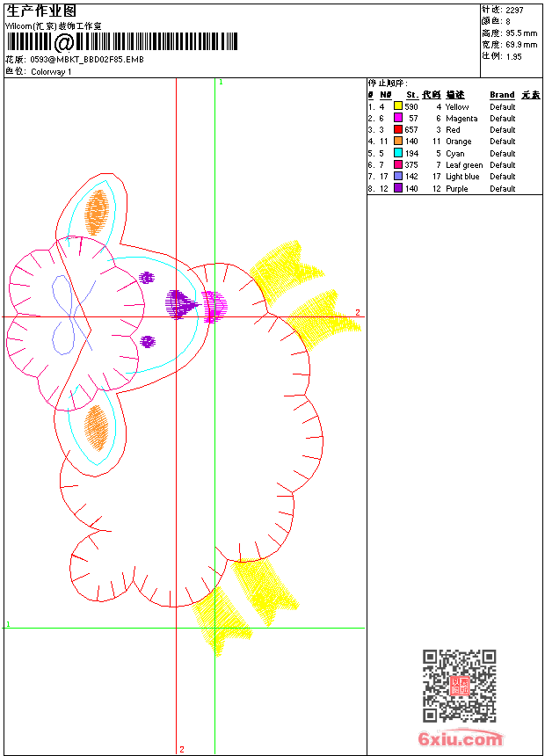Select the Light blue thread swatch
Screen dimensions: 545x756
pos(398,176)
